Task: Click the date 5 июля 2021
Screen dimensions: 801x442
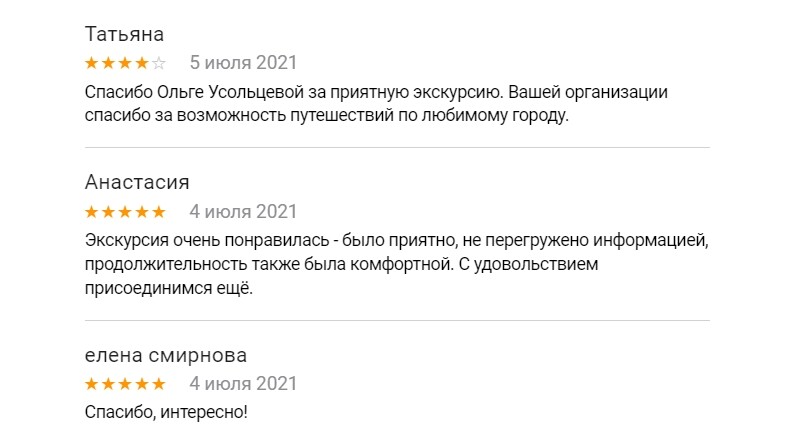Action: point(243,63)
